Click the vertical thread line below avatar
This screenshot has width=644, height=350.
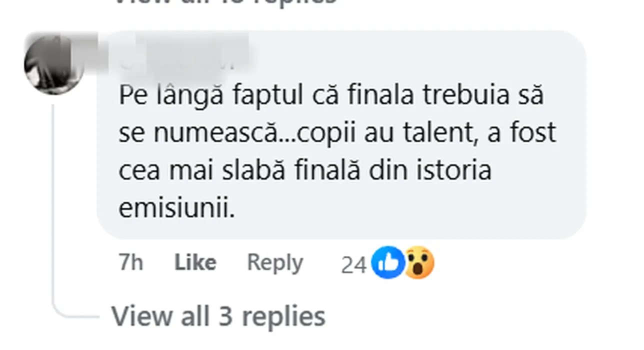point(53,200)
